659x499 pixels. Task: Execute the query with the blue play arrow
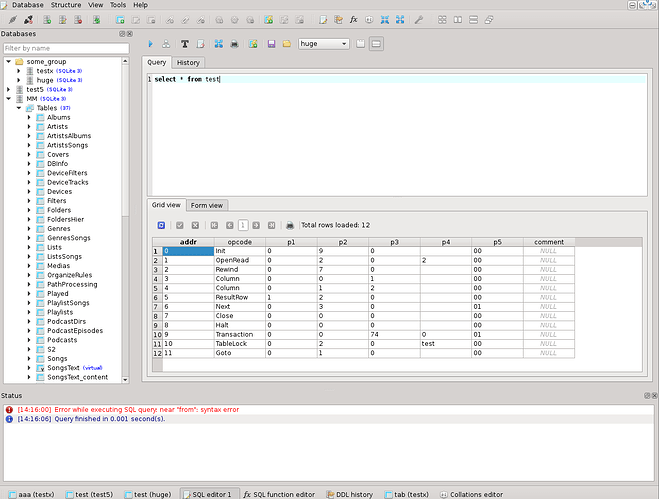(x=150, y=44)
